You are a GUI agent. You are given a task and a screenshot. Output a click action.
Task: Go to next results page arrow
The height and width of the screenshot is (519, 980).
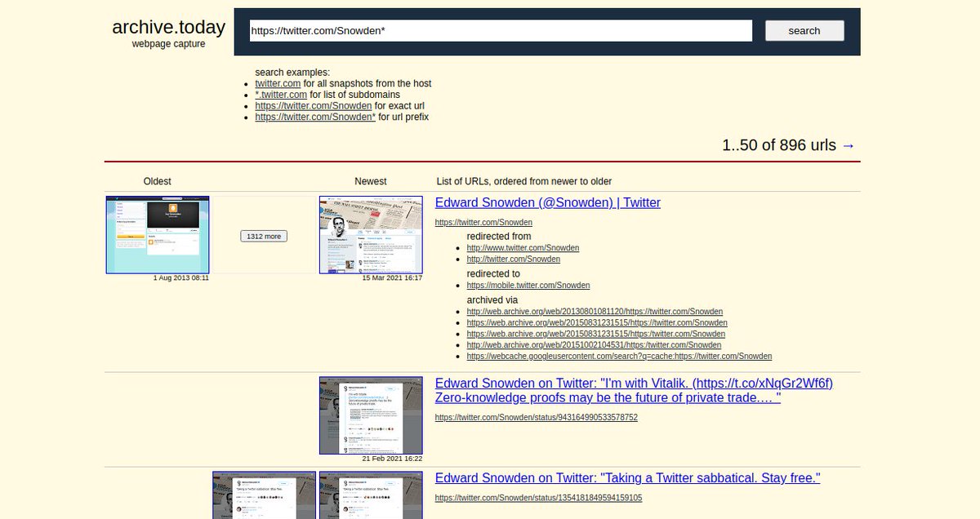849,145
